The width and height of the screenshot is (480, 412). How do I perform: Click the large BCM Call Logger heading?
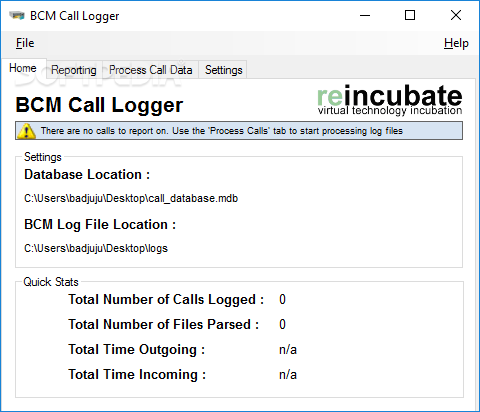[x=99, y=105]
